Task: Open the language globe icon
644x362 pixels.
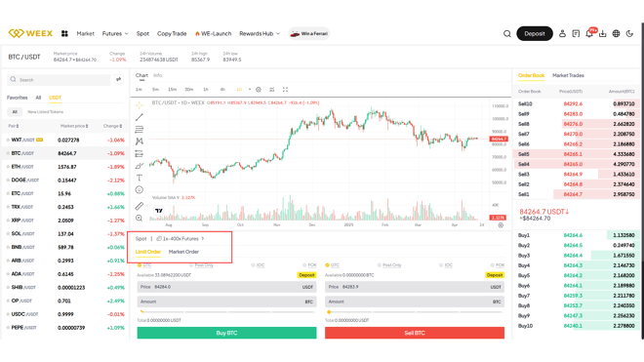Action: [x=616, y=34]
